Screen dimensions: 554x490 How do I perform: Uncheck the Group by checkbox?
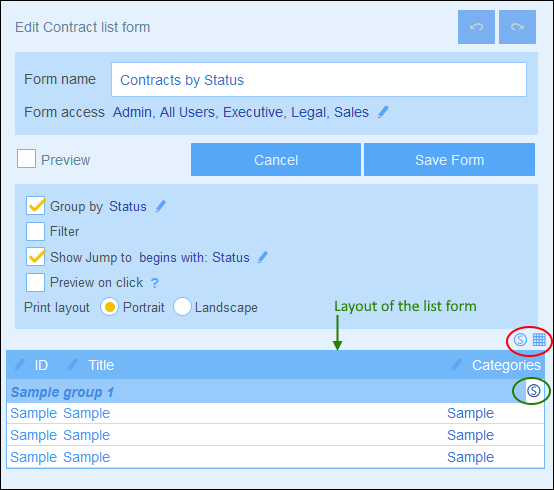click(x=35, y=206)
